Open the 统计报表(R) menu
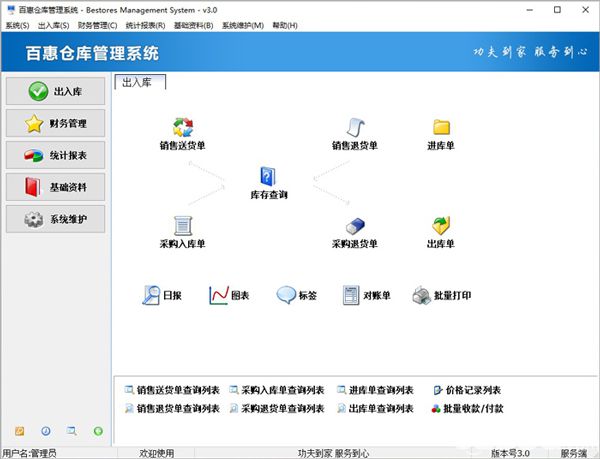This screenshot has height=459, width=600. (x=145, y=26)
